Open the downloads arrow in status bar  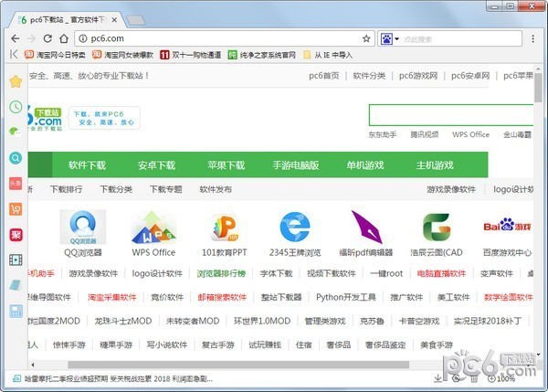pos(437,378)
